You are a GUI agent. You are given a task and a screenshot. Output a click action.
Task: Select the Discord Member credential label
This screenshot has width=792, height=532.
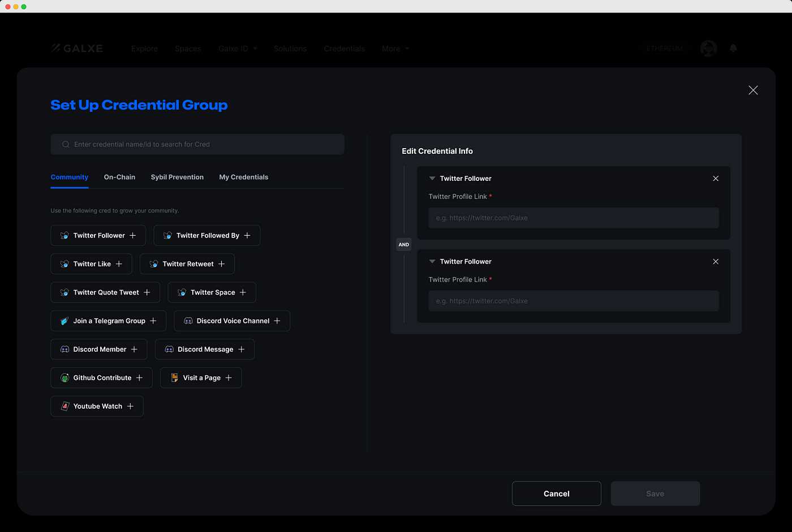pos(100,349)
